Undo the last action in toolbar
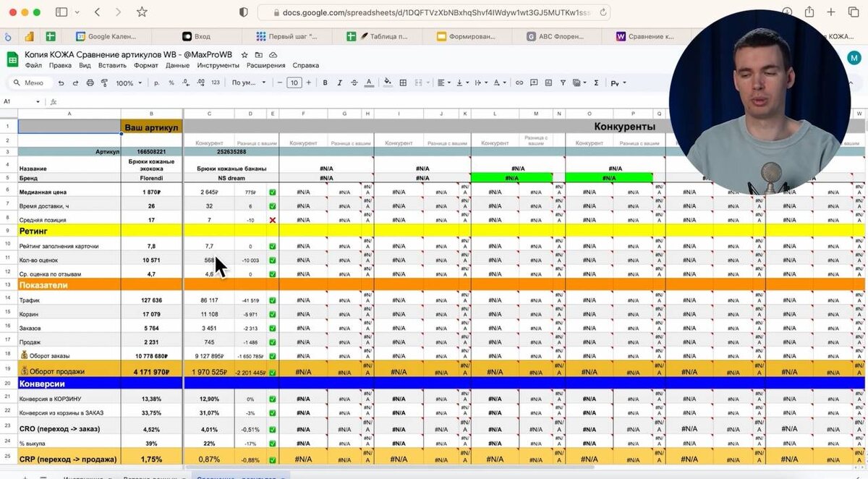868x479 pixels. tap(61, 83)
